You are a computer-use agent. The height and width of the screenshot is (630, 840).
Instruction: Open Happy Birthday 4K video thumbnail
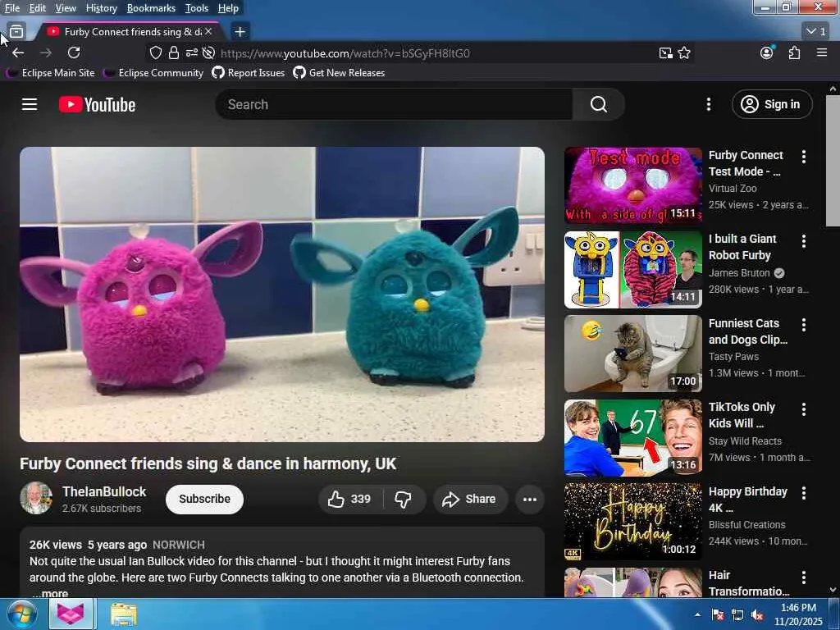(x=632, y=522)
